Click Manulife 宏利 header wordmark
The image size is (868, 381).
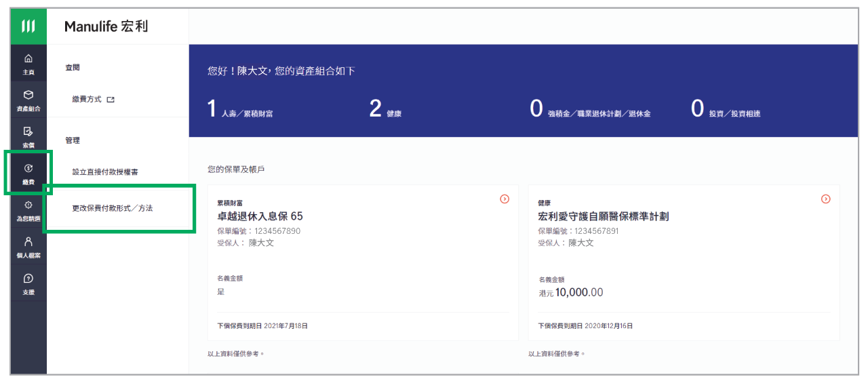point(106,26)
